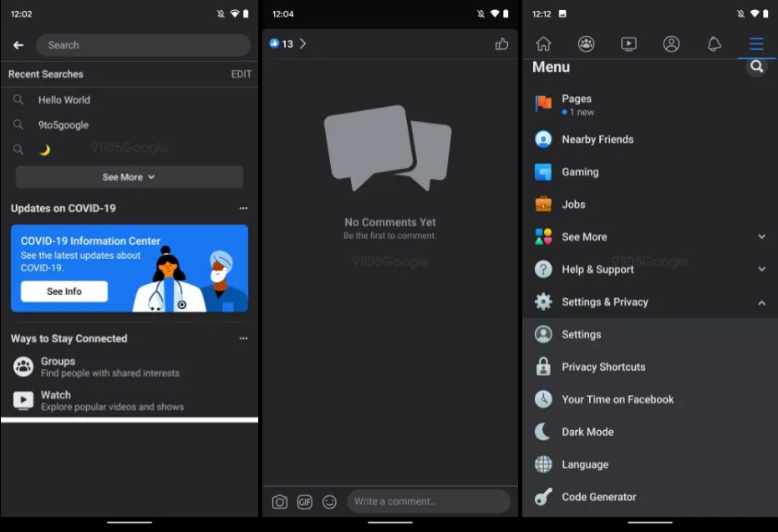This screenshot has width=778, height=532.
Task: Insert a GIF into the comment
Action: coord(305,502)
